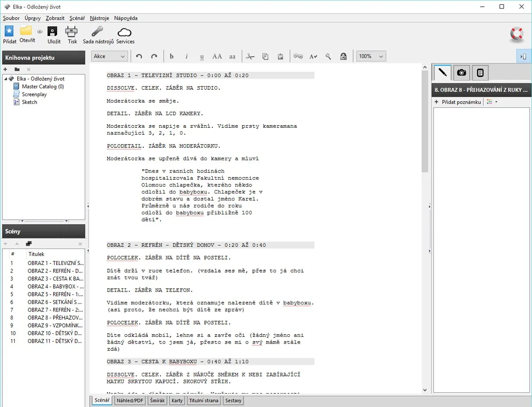Convert text to uppercase AA

click(217, 56)
